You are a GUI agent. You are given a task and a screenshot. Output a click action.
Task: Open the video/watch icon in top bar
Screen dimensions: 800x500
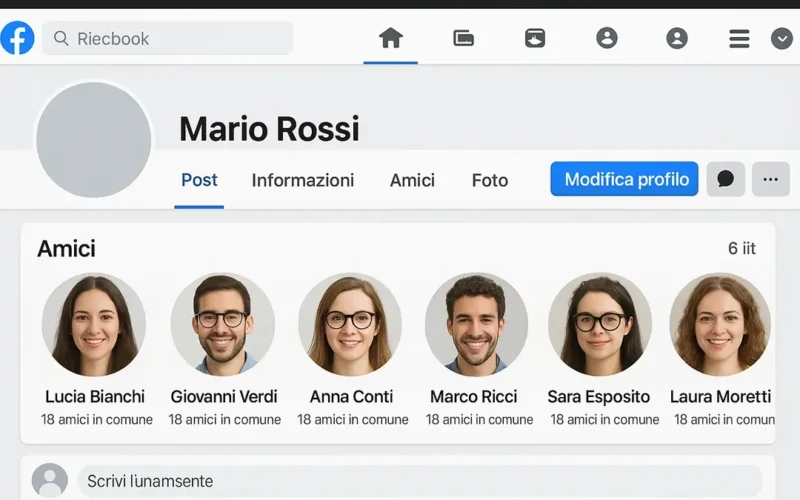tap(463, 38)
